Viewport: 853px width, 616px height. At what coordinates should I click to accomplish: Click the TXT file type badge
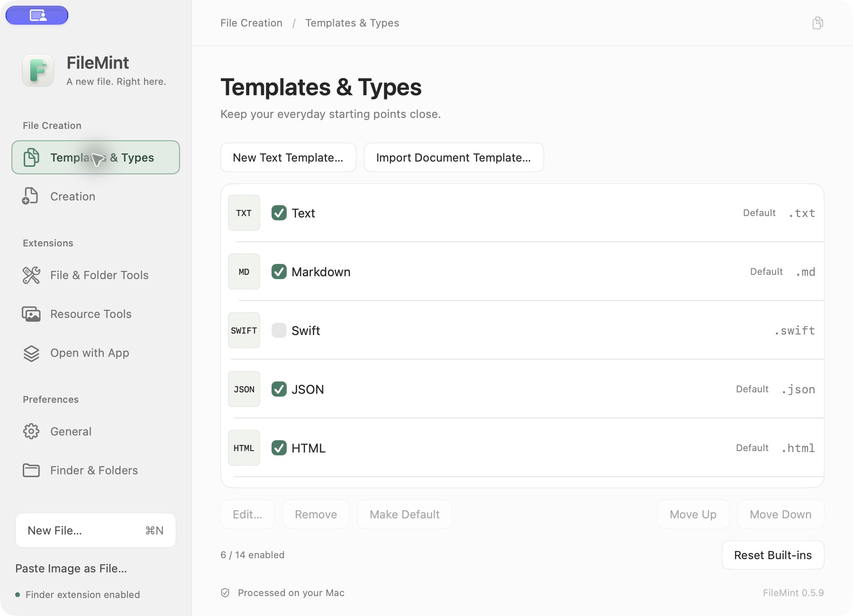coord(244,213)
